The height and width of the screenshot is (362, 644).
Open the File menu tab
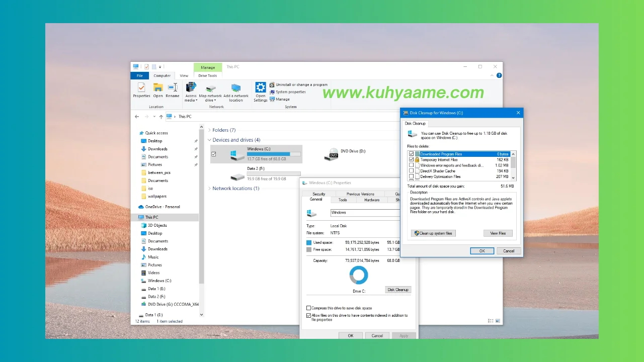click(x=139, y=76)
